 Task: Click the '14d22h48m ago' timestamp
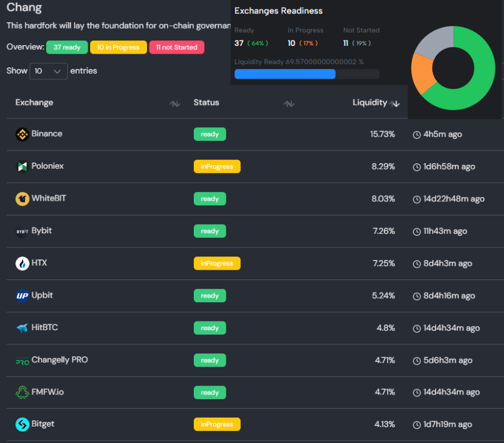click(x=454, y=199)
